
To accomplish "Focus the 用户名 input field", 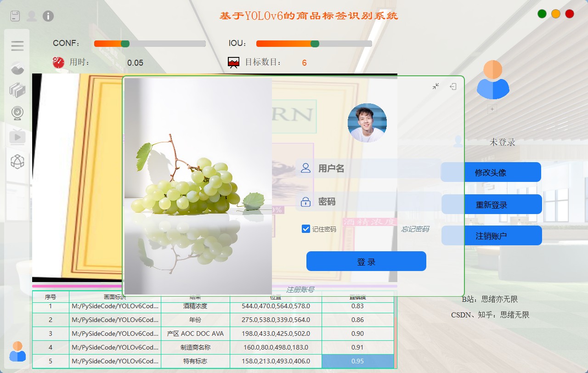I will click(368, 168).
